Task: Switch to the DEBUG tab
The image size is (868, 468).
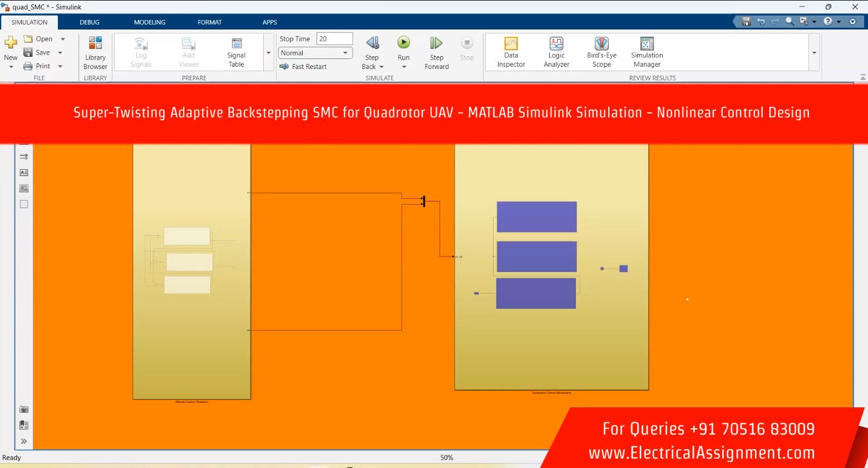Action: tap(89, 22)
